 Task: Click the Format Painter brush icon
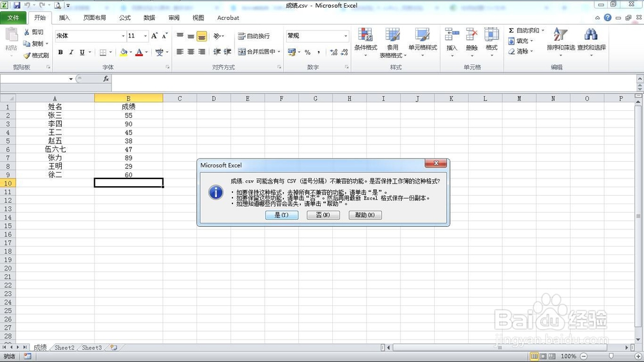point(27,55)
